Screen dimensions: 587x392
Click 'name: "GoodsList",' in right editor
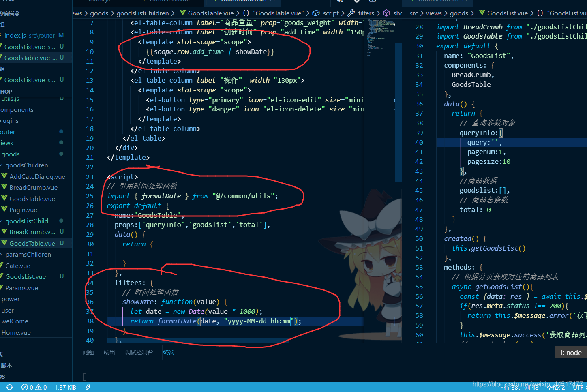[x=479, y=56]
